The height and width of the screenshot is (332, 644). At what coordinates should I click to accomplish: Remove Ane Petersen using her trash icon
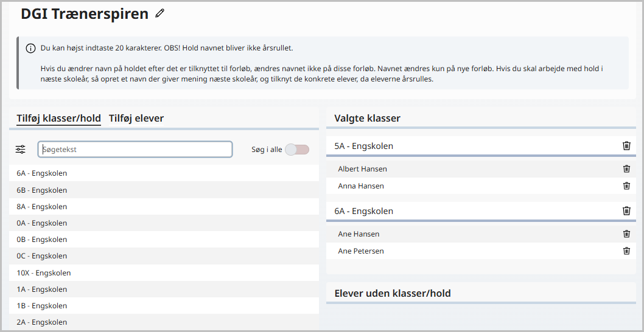coord(626,251)
